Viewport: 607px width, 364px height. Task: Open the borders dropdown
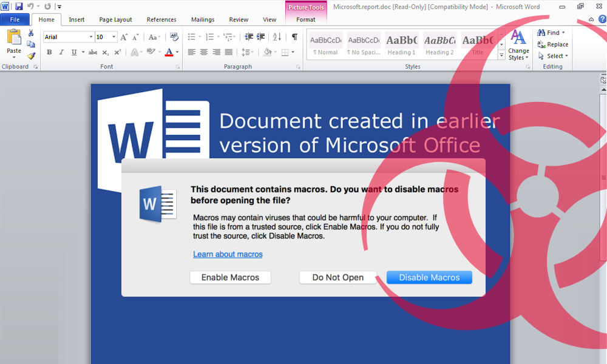click(293, 52)
